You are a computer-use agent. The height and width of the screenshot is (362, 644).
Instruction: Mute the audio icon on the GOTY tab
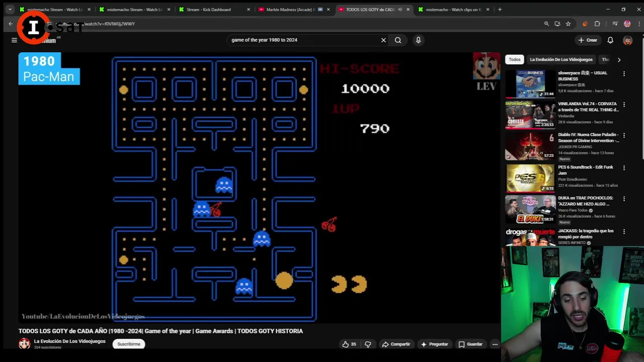(400, 10)
